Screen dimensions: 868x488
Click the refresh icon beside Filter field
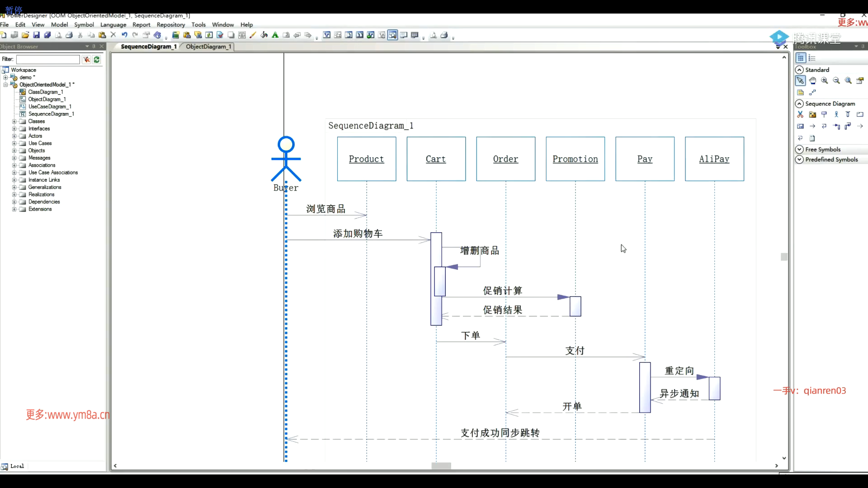click(x=97, y=59)
